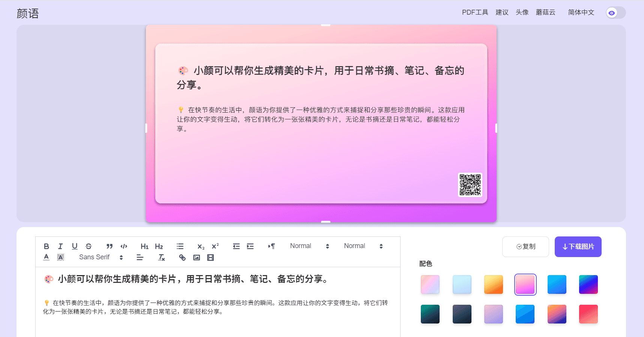Insert a blockquote
This screenshot has height=337, width=644.
tap(110, 246)
